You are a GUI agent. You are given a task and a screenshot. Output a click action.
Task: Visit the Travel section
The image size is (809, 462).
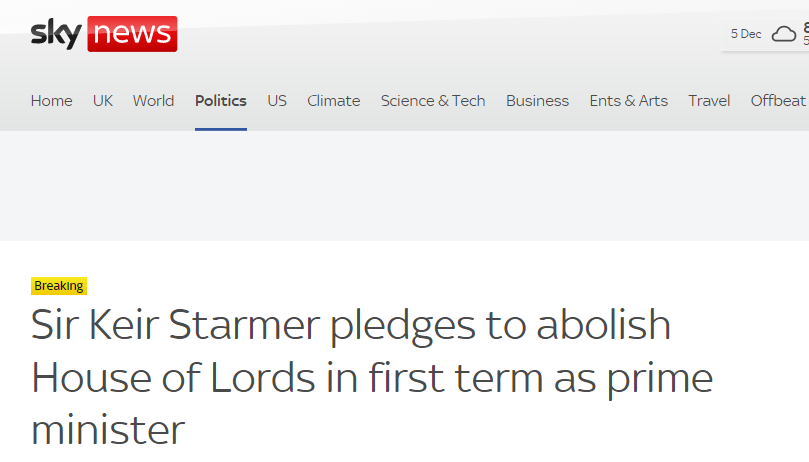pos(709,101)
